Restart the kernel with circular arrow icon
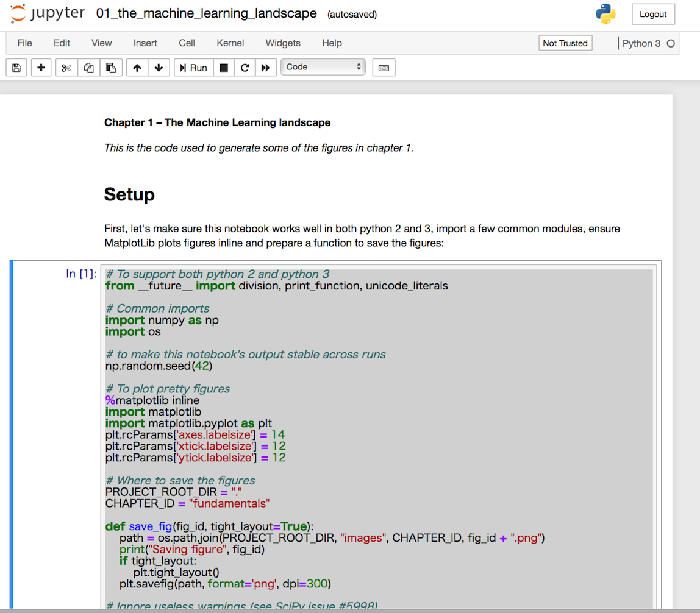 [x=245, y=68]
